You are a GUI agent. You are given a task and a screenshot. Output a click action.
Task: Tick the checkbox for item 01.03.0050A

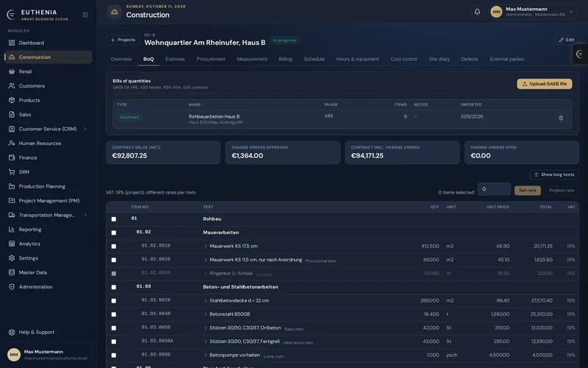114,342
